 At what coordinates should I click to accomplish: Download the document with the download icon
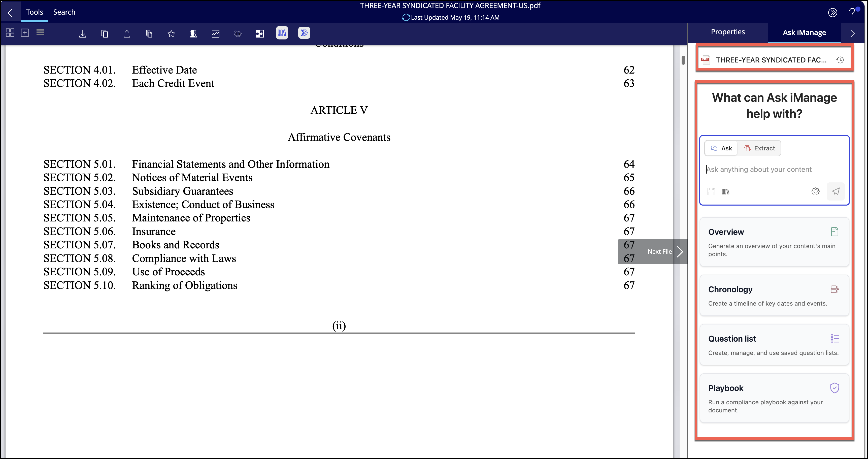pyautogui.click(x=83, y=33)
